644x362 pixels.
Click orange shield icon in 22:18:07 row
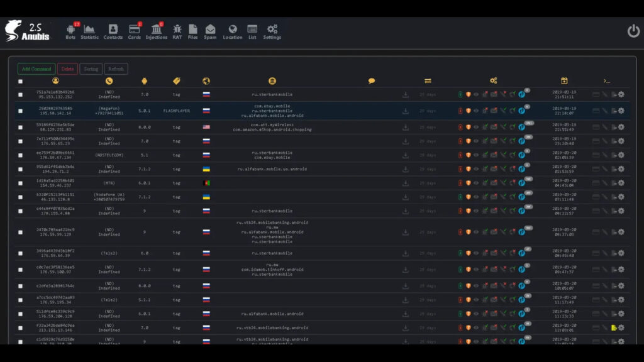coord(468,111)
